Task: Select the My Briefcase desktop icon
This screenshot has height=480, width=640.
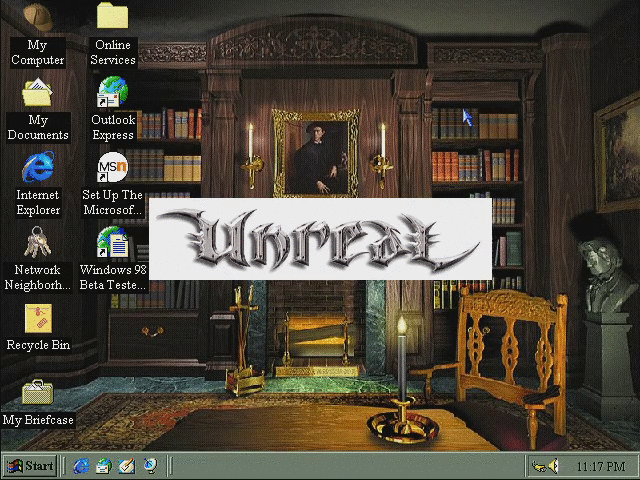Action: coord(38,392)
